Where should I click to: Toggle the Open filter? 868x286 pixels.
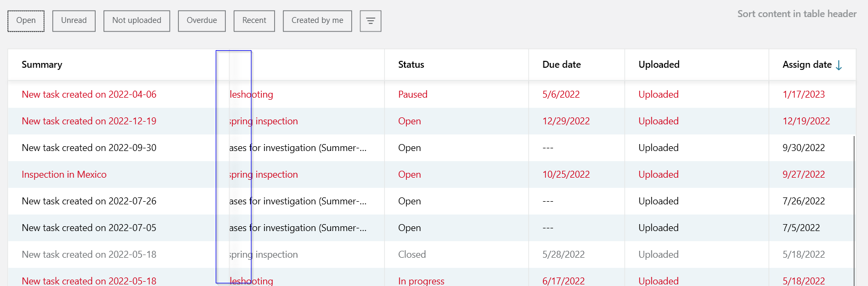(26, 21)
